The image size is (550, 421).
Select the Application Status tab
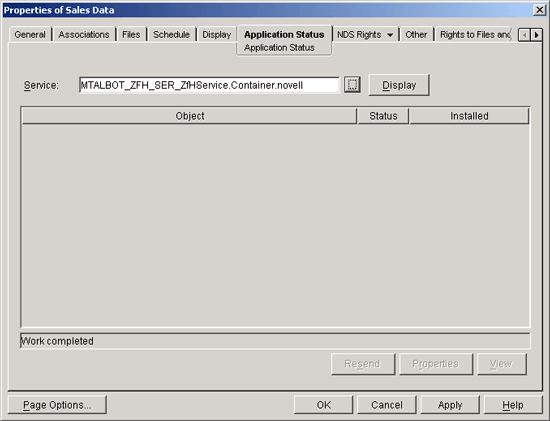tap(284, 34)
